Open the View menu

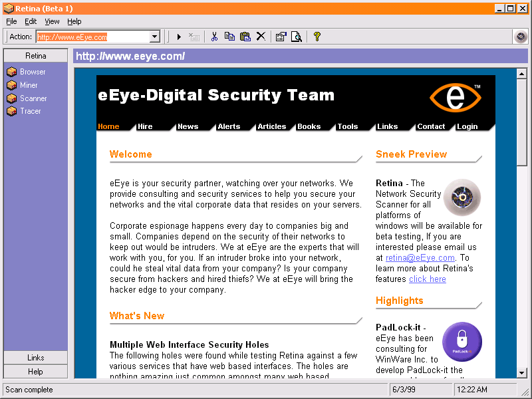52,21
